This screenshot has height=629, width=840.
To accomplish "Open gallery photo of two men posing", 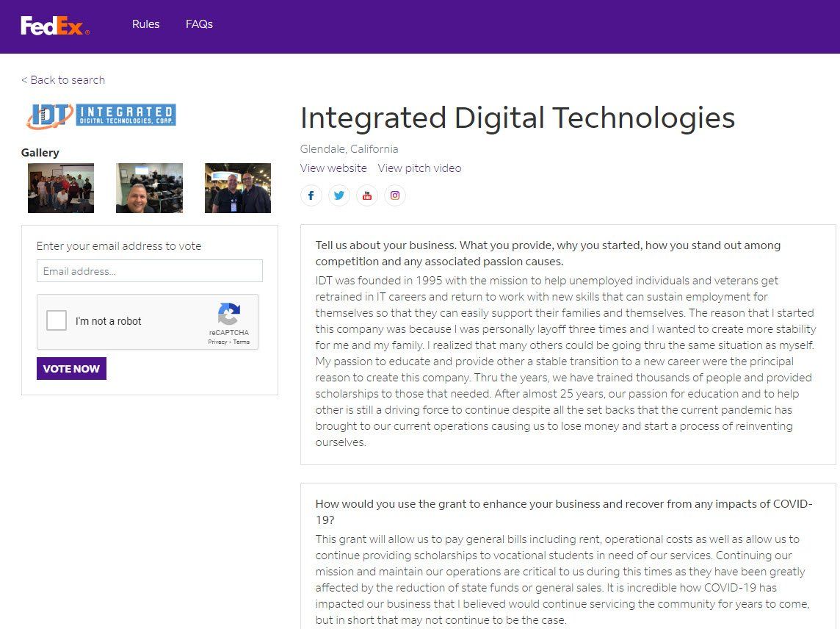I will click(238, 188).
